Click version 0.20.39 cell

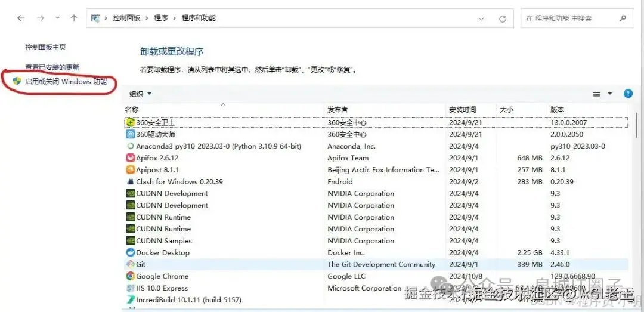tap(562, 181)
